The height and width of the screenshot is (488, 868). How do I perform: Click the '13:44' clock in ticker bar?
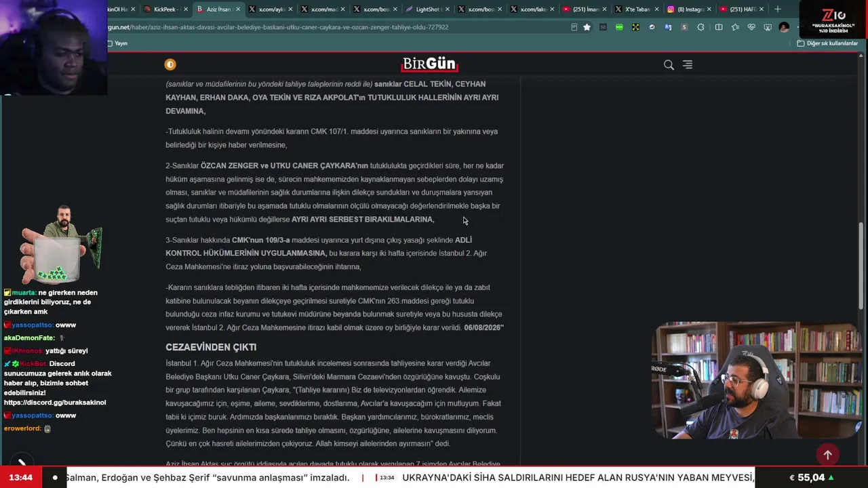20,478
